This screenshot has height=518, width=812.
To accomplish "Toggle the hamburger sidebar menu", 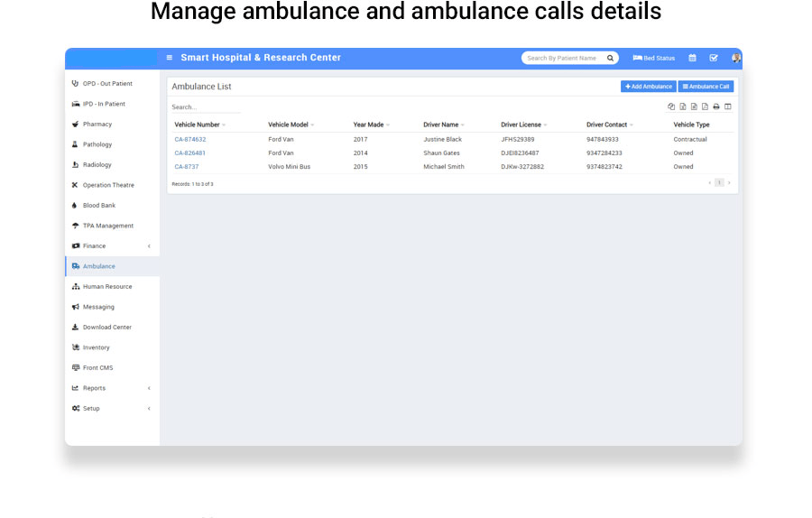I will (169, 58).
